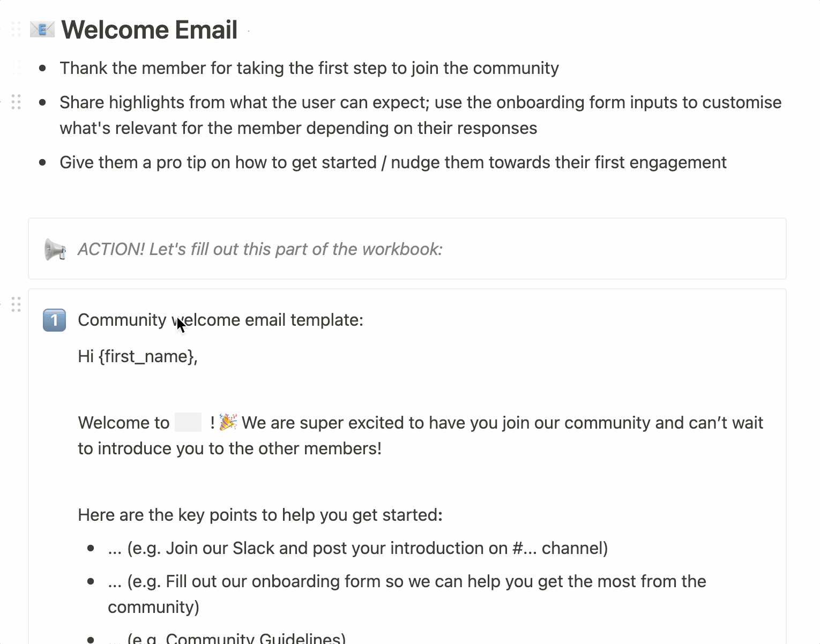Place the cursor in the Thank the member bullet

309,68
